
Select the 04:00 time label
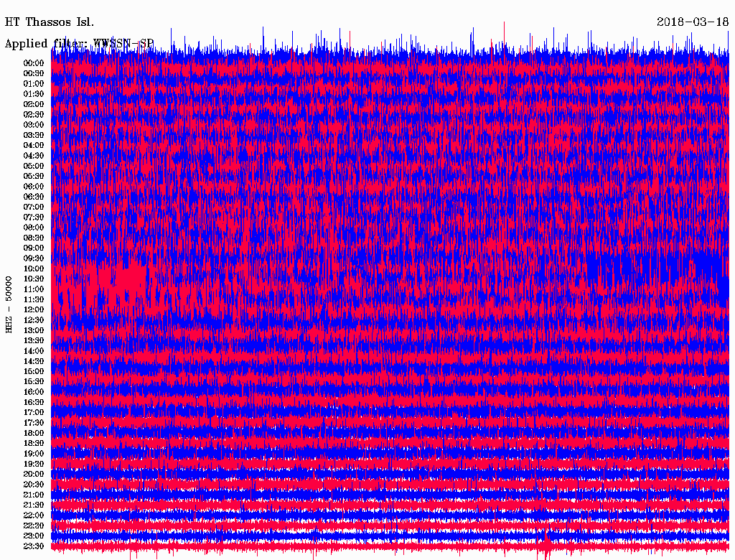pos(34,145)
